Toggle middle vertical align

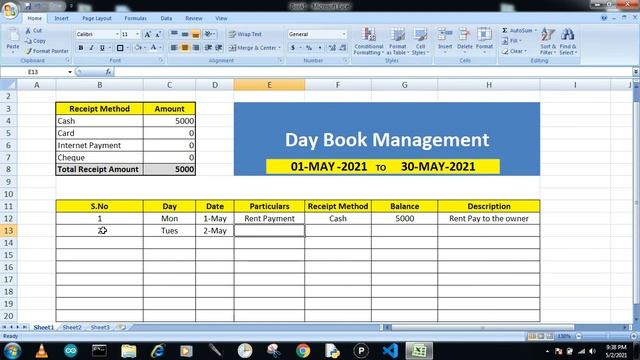[185, 34]
